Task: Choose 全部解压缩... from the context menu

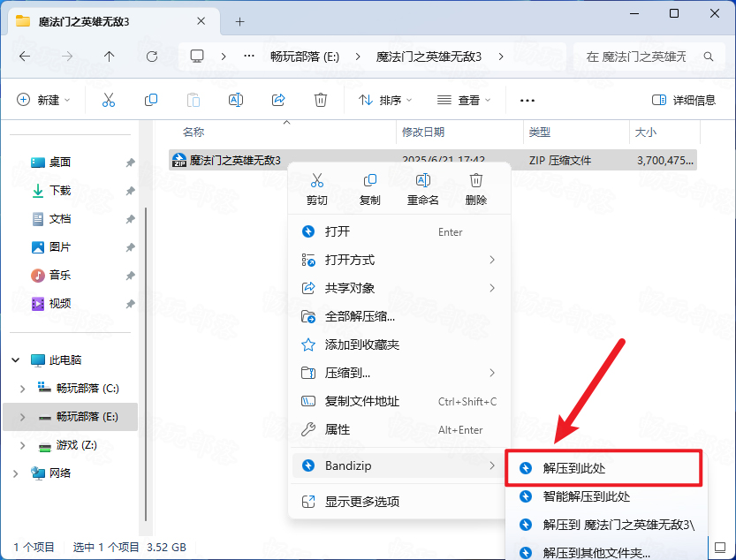Action: (399, 316)
